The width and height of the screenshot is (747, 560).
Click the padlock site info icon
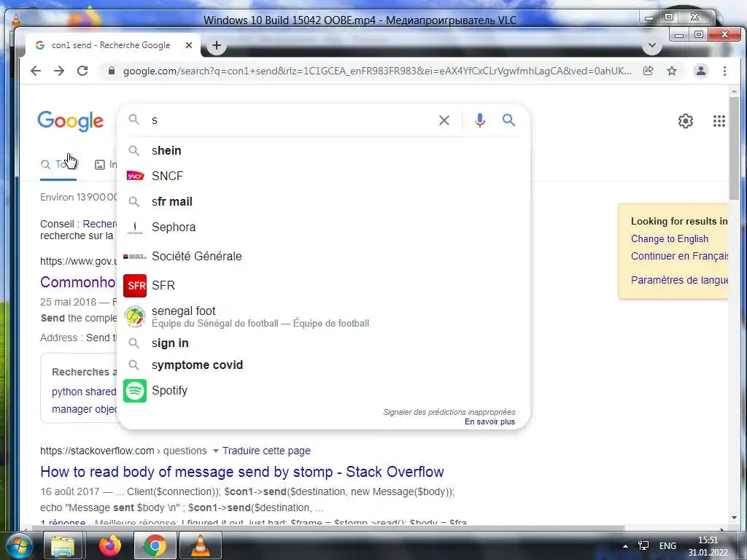click(112, 71)
